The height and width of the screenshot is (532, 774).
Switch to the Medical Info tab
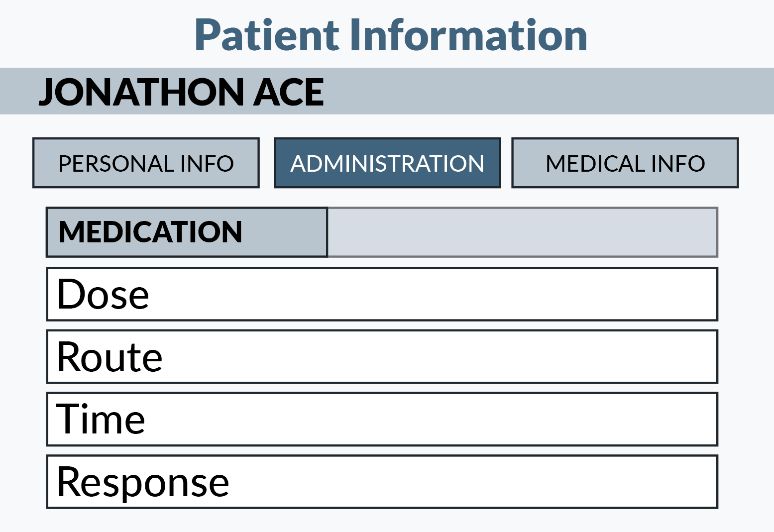pyautogui.click(x=625, y=163)
